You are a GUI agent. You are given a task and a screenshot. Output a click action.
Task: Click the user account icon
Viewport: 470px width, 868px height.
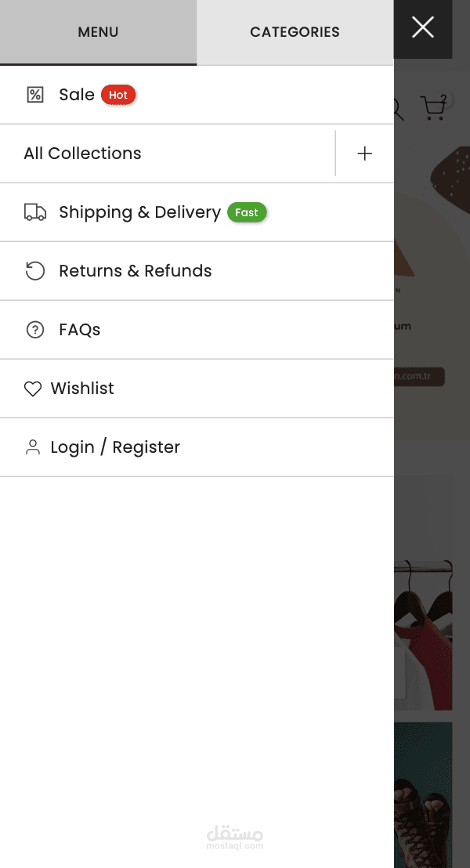(33, 447)
